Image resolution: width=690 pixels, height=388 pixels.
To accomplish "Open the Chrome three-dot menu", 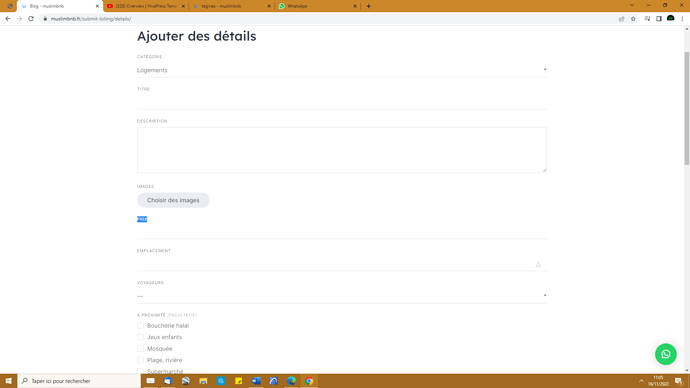I will coord(682,19).
